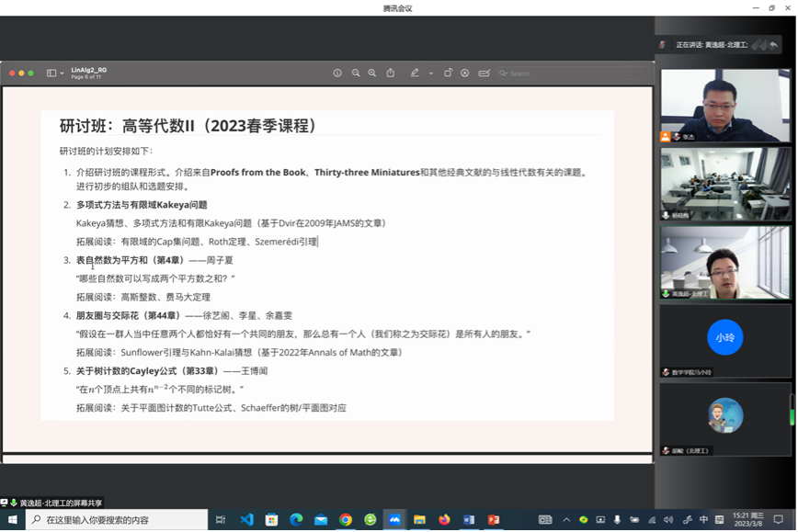
Task: Click the Preview info (inspector) icon
Action: [337, 74]
